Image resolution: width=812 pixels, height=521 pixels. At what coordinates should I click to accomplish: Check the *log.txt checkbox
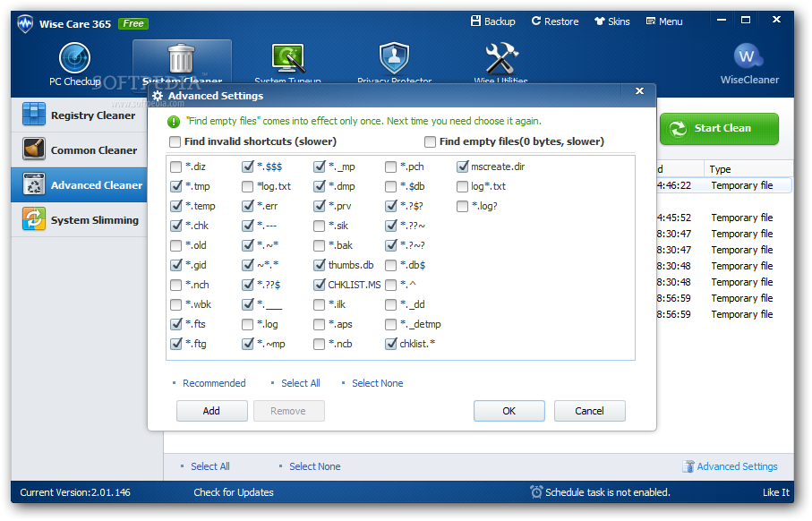(247, 186)
